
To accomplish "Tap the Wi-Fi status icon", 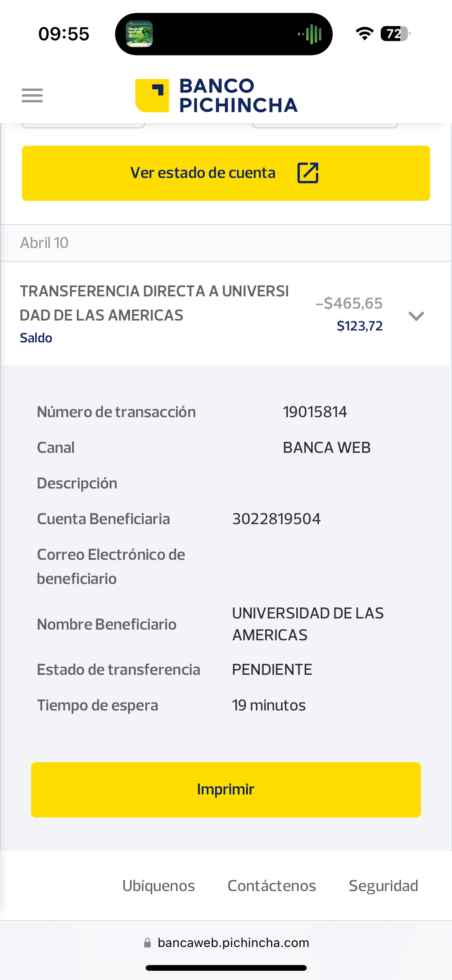I will tap(365, 34).
